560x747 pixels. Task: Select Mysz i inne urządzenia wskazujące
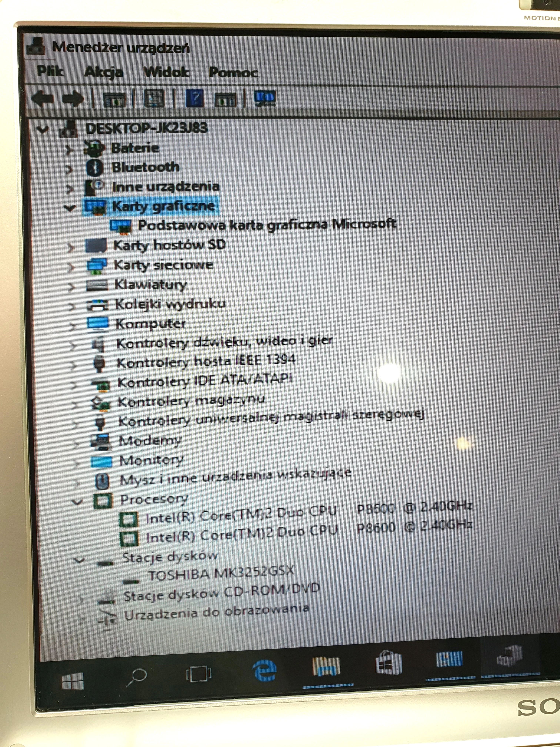pos(236,477)
